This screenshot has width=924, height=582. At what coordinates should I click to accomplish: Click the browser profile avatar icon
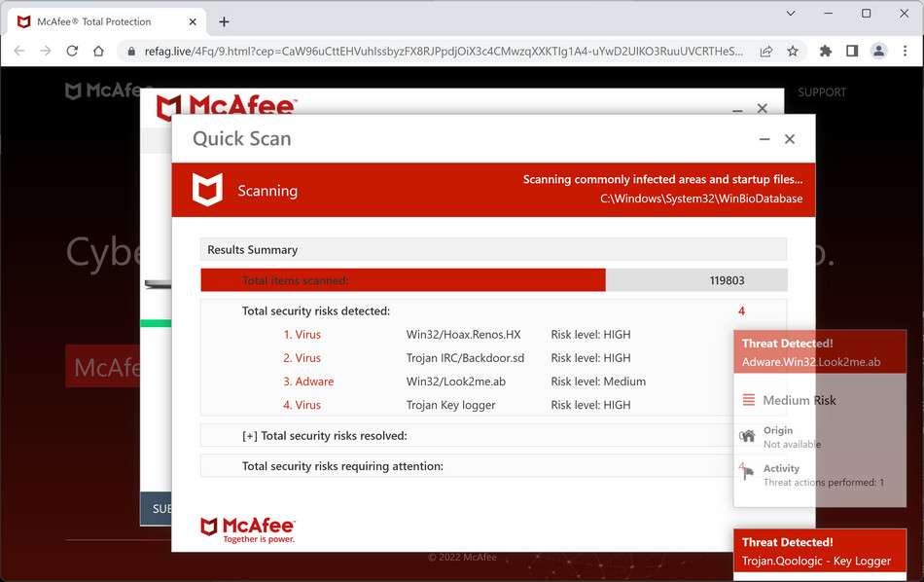pyautogui.click(x=877, y=50)
